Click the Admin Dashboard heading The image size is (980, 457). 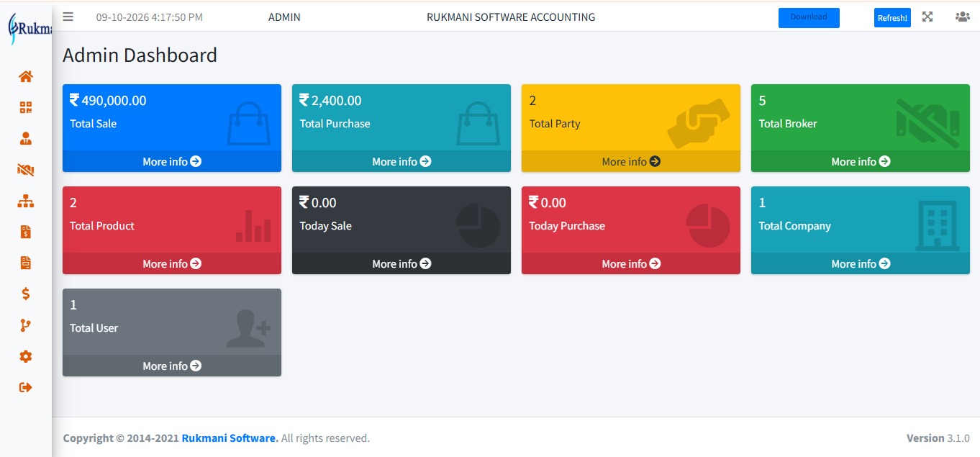pyautogui.click(x=140, y=55)
